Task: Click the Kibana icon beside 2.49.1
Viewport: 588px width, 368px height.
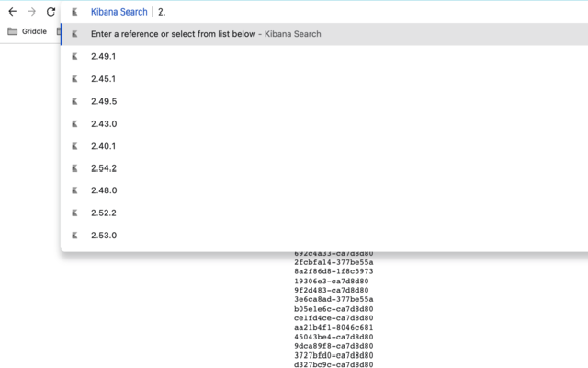Action: pos(74,57)
